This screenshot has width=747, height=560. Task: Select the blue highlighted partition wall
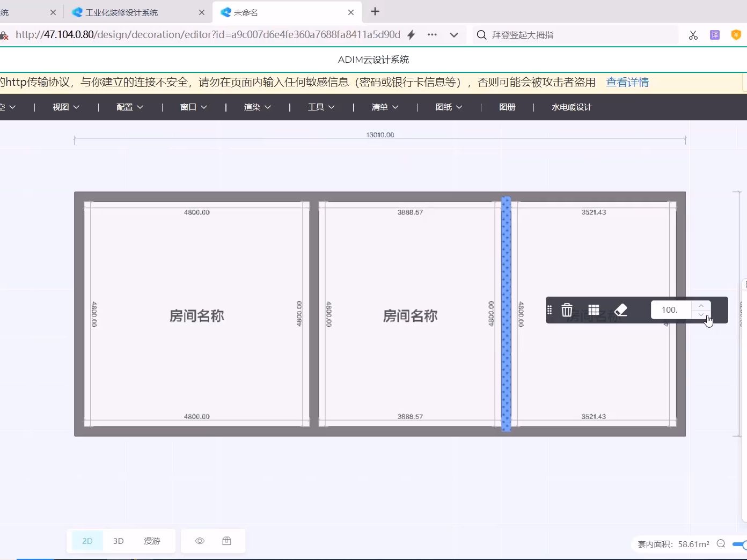point(506,314)
